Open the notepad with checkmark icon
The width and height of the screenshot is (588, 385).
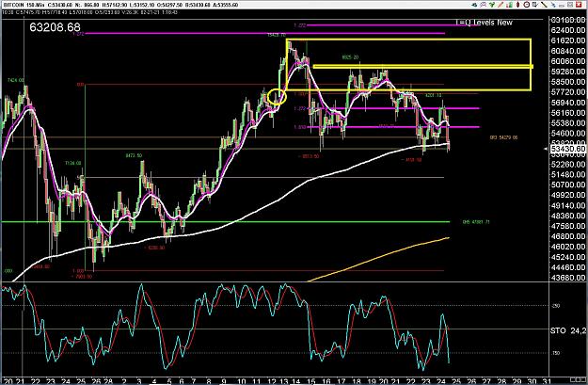535,5
